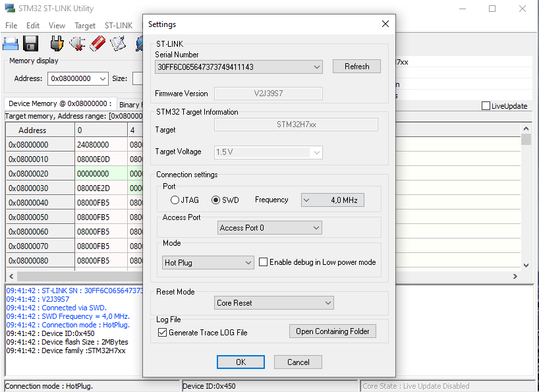Click the Address column header
The width and height of the screenshot is (539, 392).
40,130
